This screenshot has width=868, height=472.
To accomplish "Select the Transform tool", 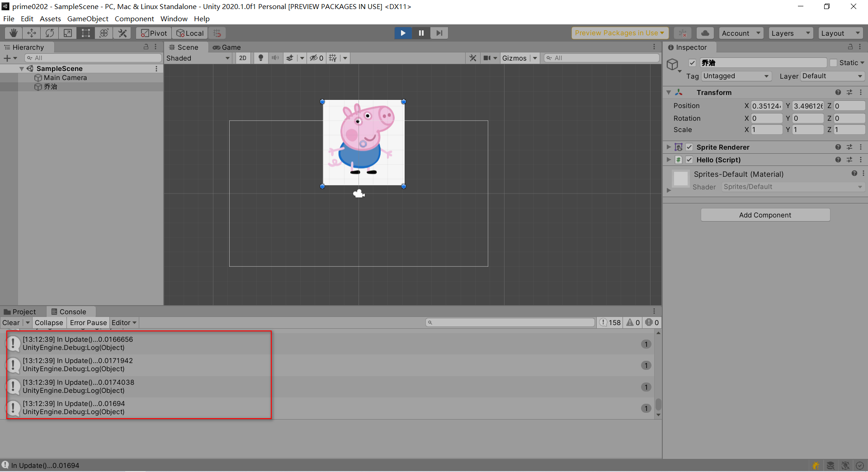I will 104,33.
